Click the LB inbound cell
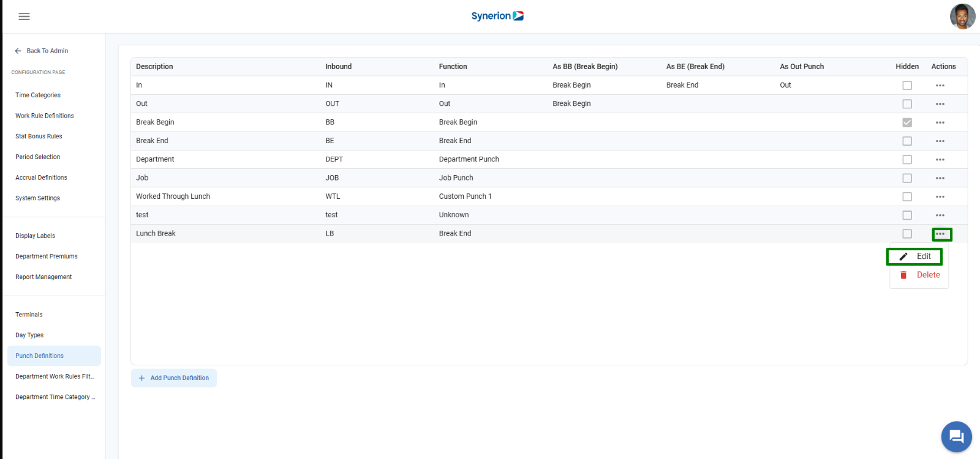This screenshot has width=980, height=459. [330, 233]
